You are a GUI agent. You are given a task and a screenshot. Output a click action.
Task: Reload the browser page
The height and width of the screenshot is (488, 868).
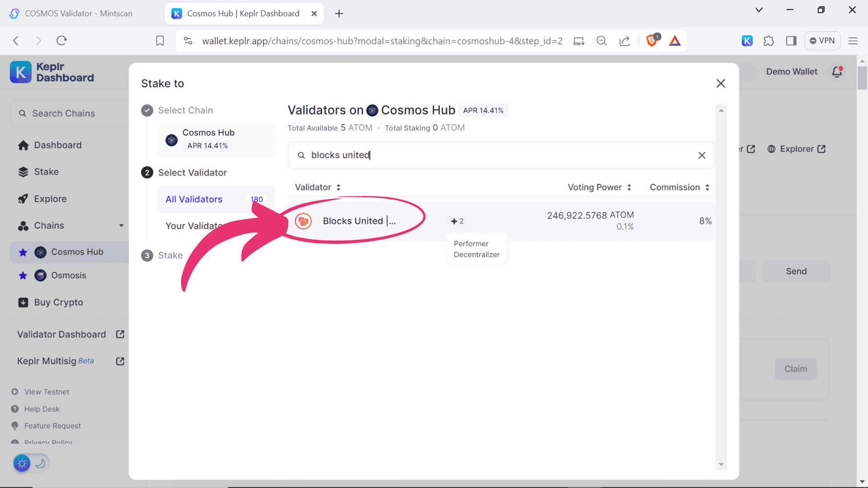61,41
